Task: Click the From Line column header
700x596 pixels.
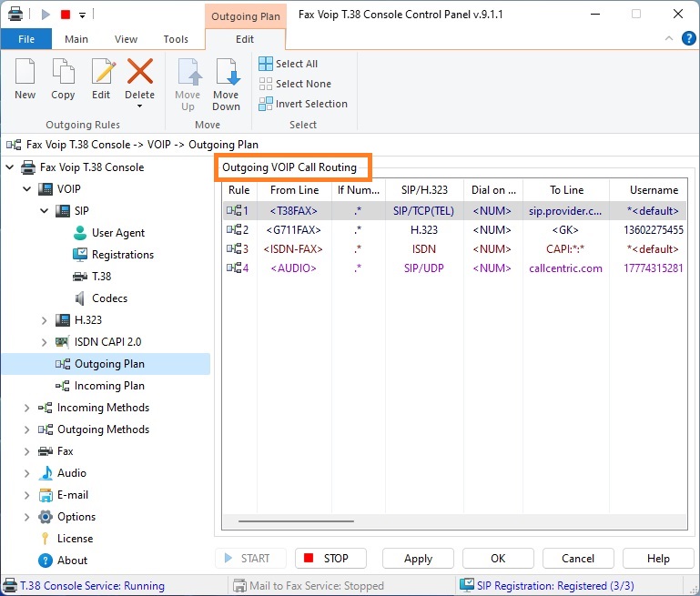Action: point(294,190)
